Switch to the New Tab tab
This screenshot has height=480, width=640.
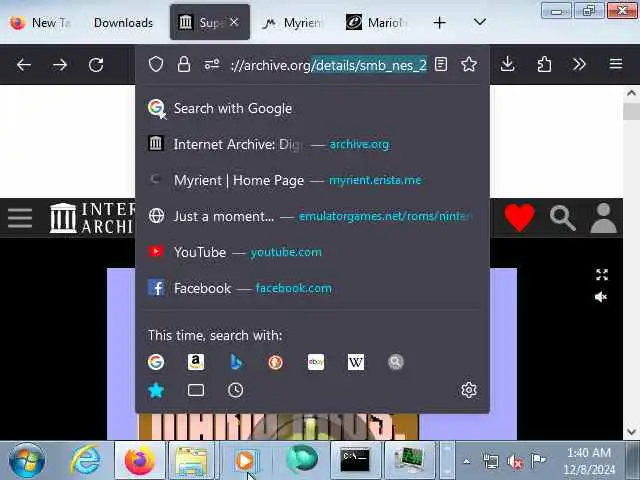pyautogui.click(x=40, y=22)
